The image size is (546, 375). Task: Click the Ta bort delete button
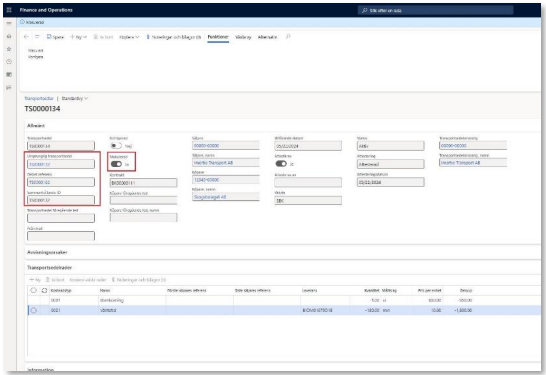[x=103, y=37]
